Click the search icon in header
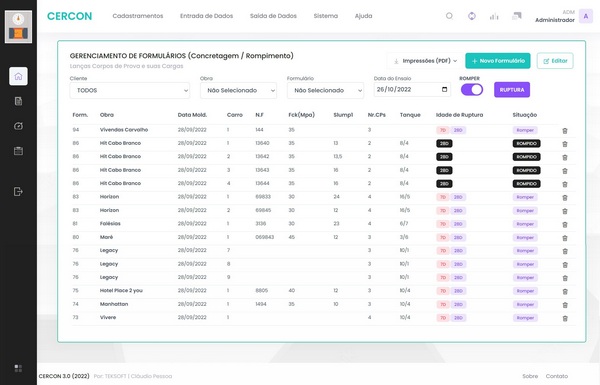Image resolution: width=600 pixels, height=385 pixels. point(450,16)
